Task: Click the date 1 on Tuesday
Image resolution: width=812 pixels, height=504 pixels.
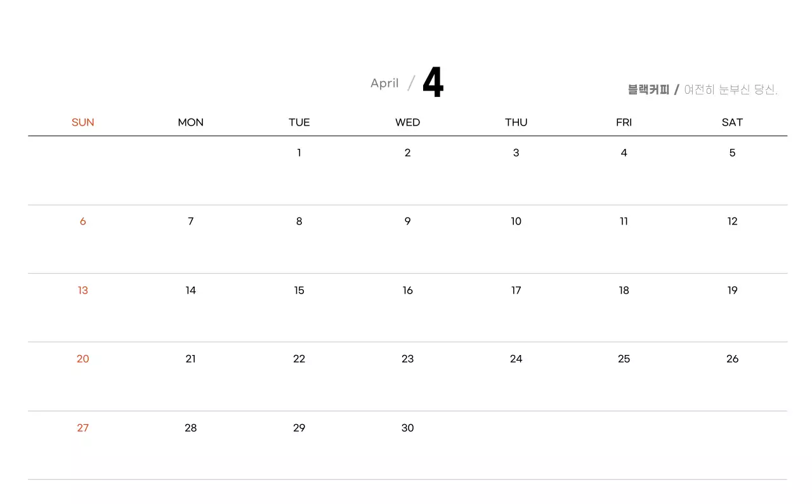Action: (299, 153)
